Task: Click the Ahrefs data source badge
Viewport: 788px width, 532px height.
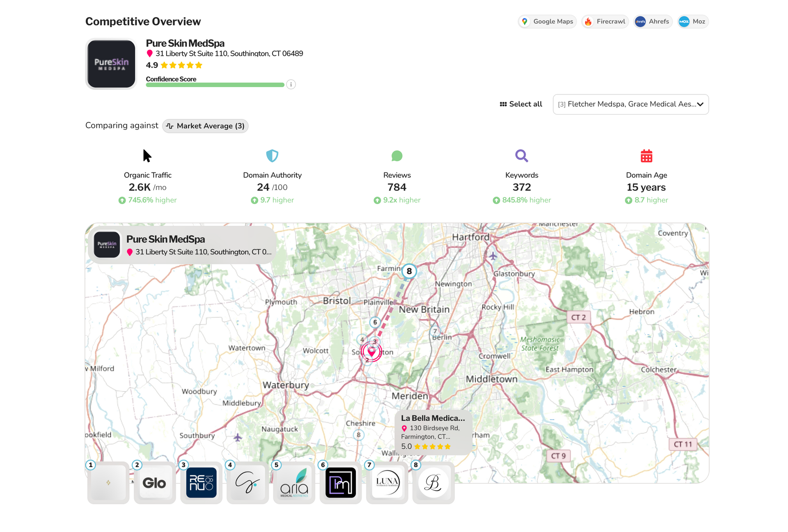Action: 653,21
